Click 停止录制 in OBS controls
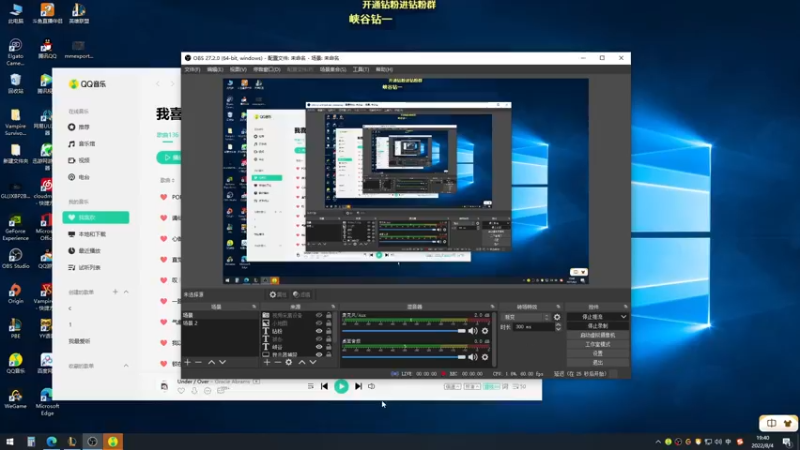800x450 pixels. 597,326
